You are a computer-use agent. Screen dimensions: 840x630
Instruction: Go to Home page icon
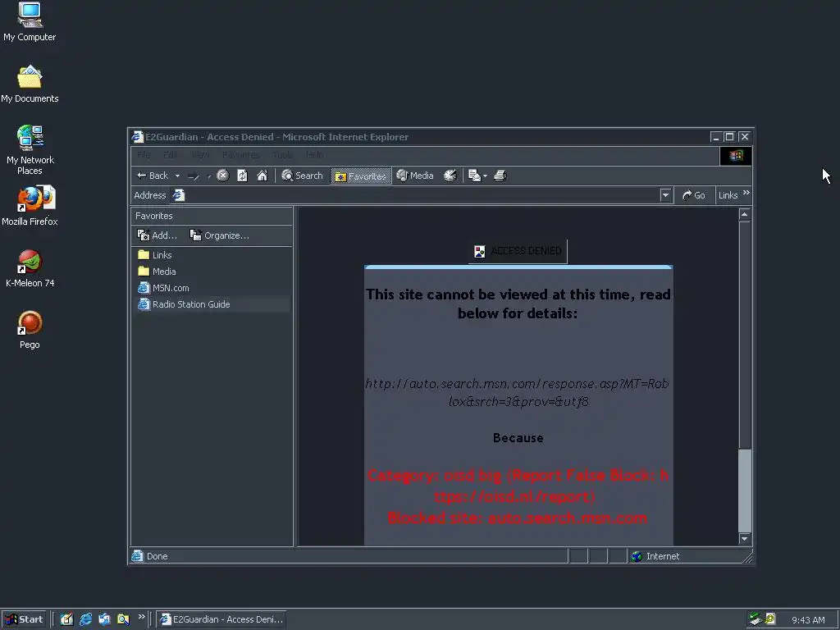click(x=262, y=176)
